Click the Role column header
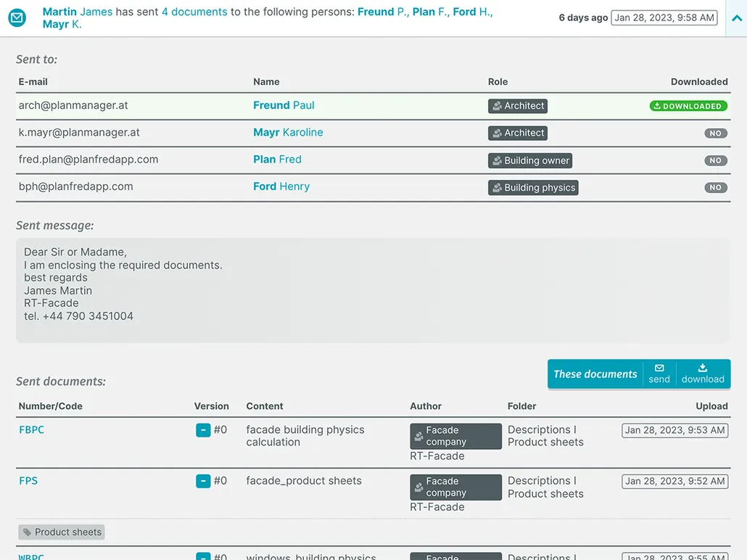747x560 pixels. 498,81
